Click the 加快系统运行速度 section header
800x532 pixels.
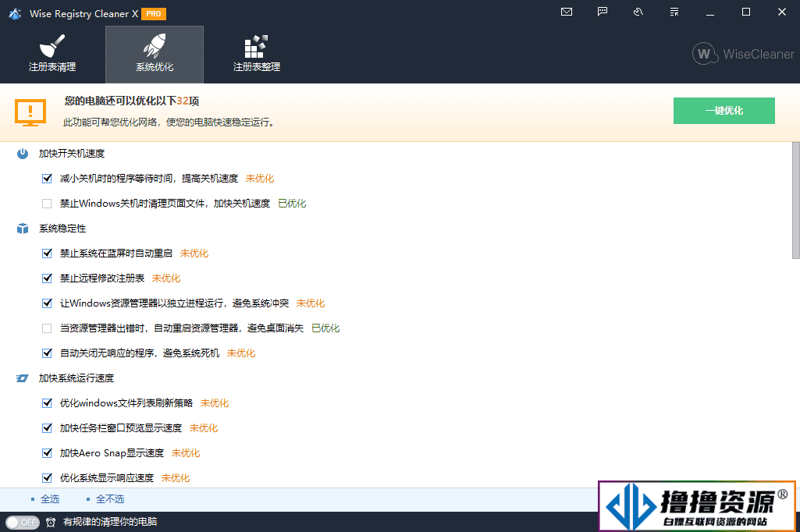click(x=76, y=378)
